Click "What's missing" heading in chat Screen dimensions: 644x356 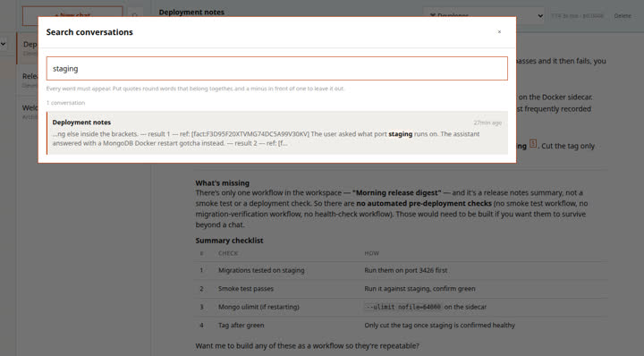coord(222,182)
